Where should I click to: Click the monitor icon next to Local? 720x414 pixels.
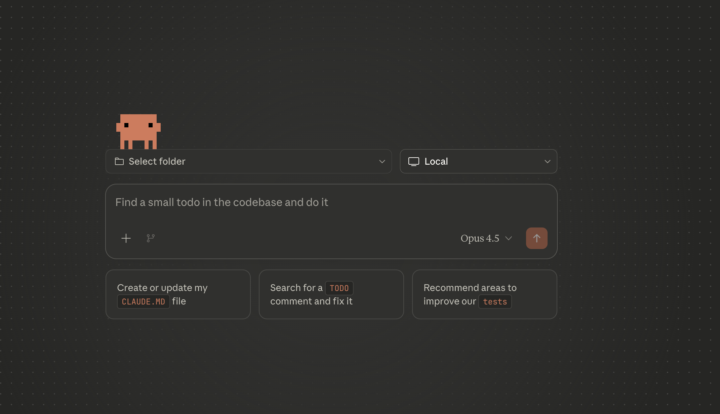tap(414, 162)
